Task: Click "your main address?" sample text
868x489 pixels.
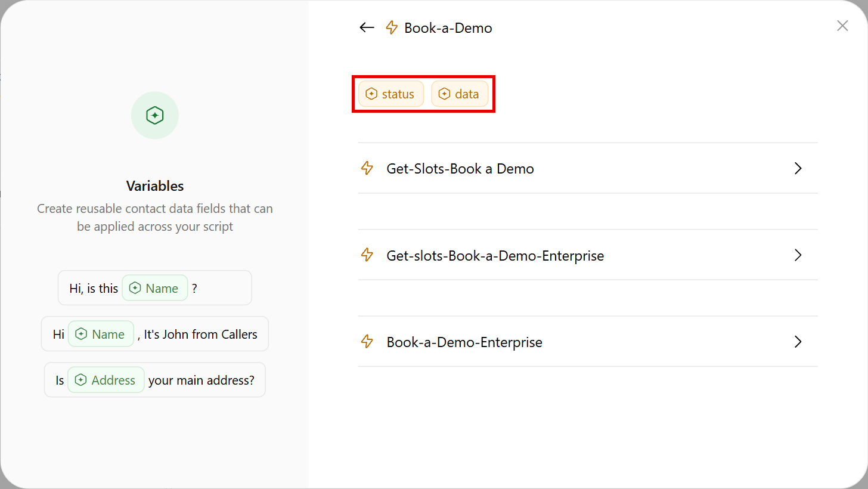Action: pyautogui.click(x=201, y=380)
